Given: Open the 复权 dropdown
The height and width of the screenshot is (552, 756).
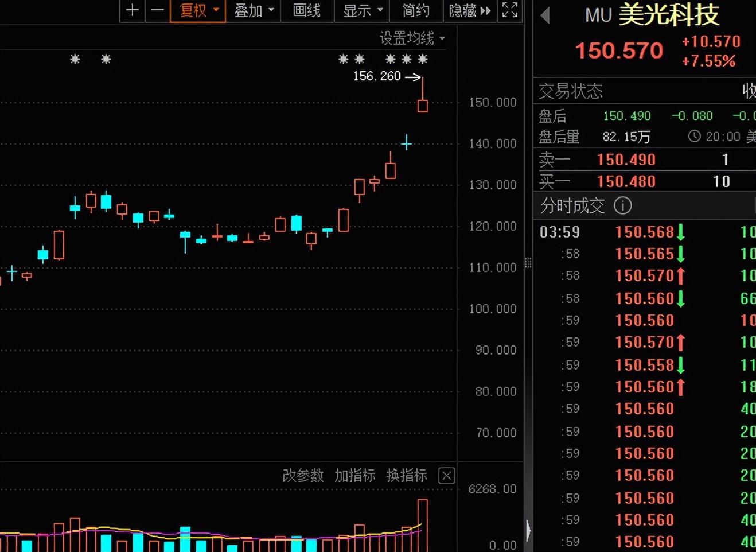Looking at the screenshot, I should (x=198, y=10).
